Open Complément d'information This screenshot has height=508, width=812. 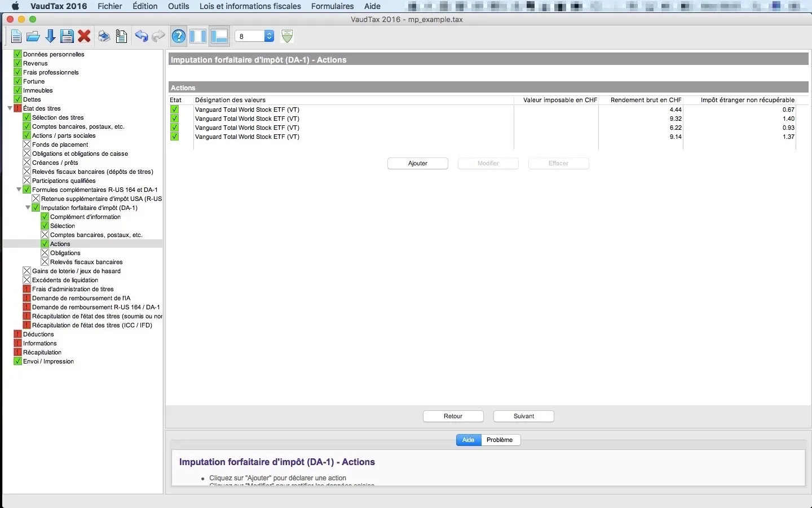click(85, 217)
